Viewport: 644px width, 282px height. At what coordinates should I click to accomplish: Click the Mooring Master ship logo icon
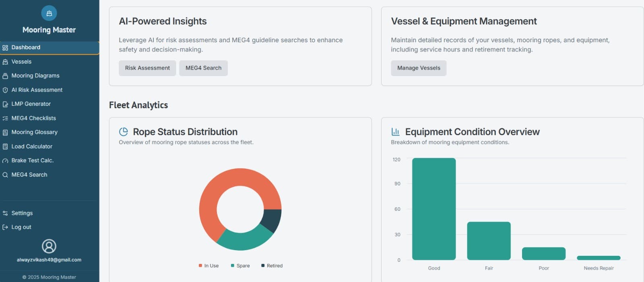point(49,13)
